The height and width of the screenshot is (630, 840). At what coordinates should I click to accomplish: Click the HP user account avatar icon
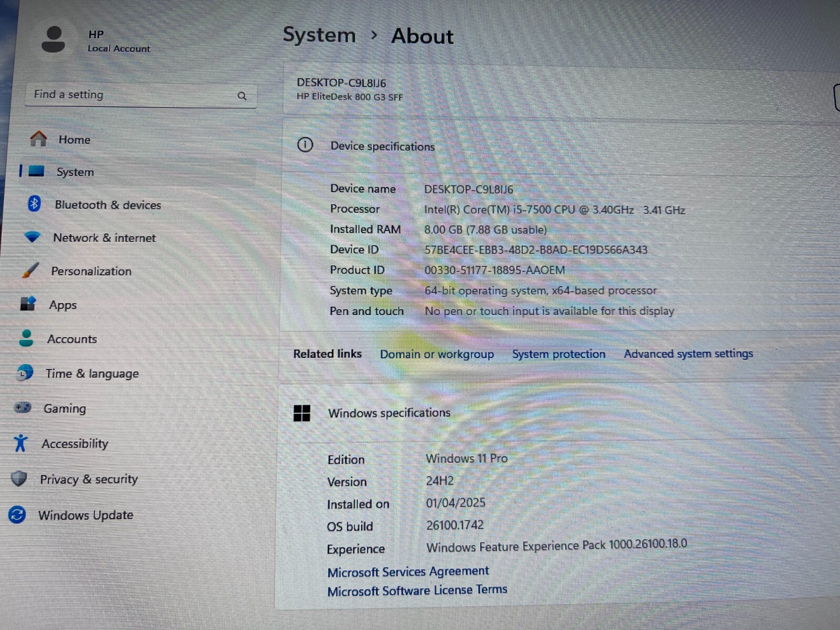pos(53,40)
